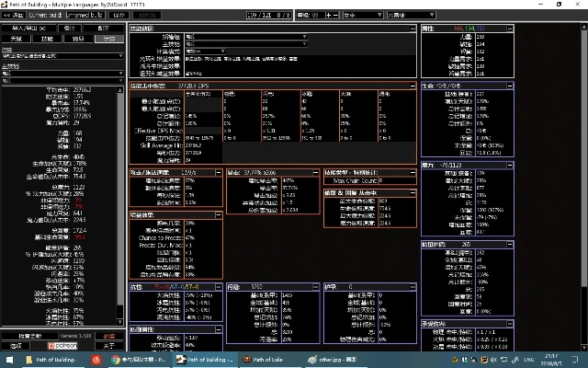
Task: Open main skill dropdown in skill section
Action: click(x=246, y=44)
